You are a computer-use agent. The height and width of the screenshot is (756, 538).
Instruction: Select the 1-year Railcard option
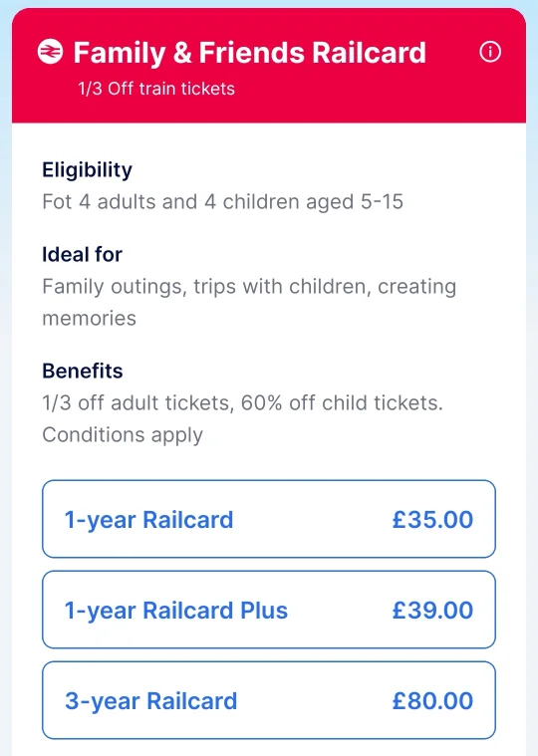coord(269,519)
